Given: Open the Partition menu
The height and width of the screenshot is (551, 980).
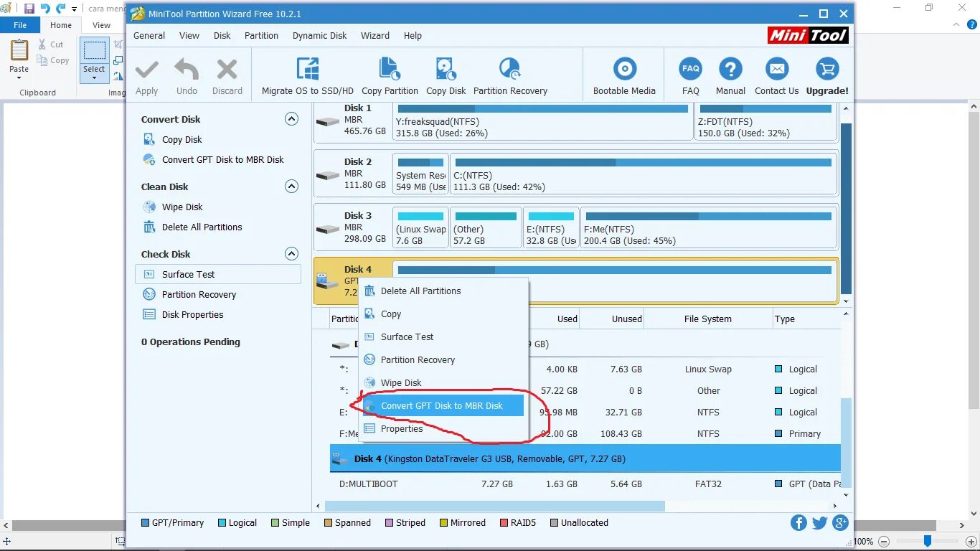Looking at the screenshot, I should [x=261, y=36].
